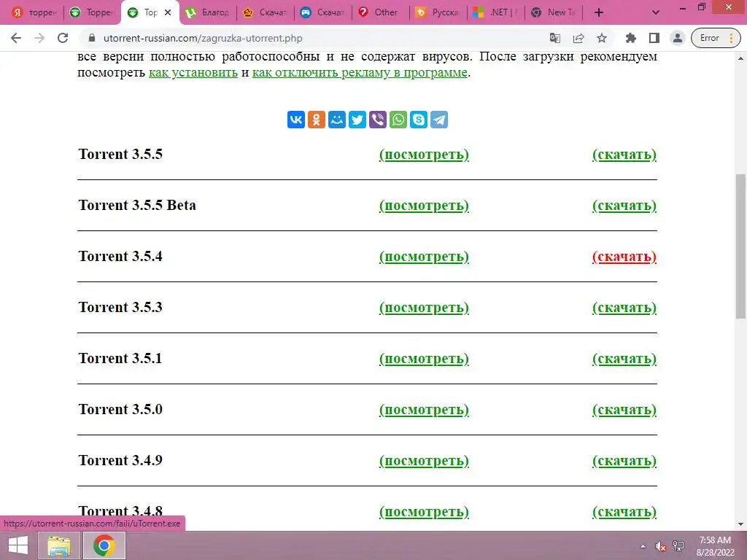Click red скачать for Torrent 3.5.4

pos(624,256)
